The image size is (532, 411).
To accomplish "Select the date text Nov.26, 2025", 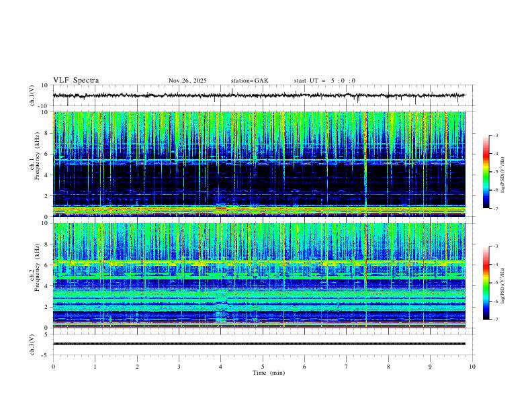I will [187, 81].
